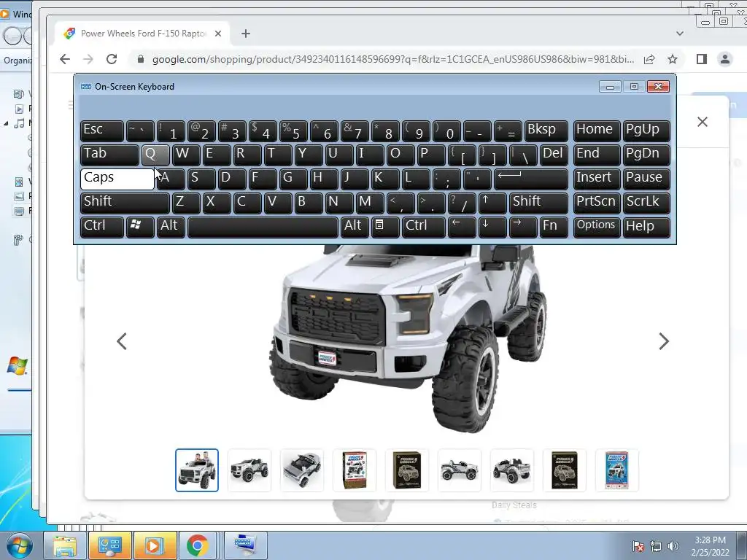The image size is (747, 560).
Task: Click the Q key
Action: pyautogui.click(x=155, y=155)
